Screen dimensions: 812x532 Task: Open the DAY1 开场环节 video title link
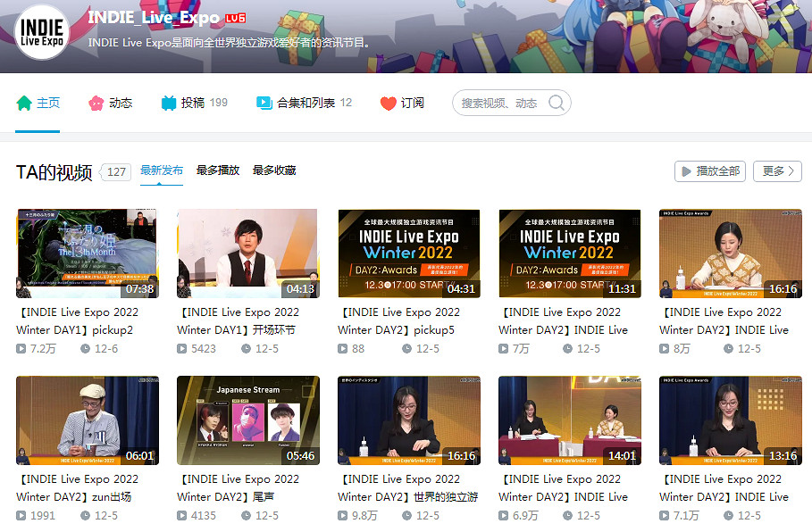[238, 320]
